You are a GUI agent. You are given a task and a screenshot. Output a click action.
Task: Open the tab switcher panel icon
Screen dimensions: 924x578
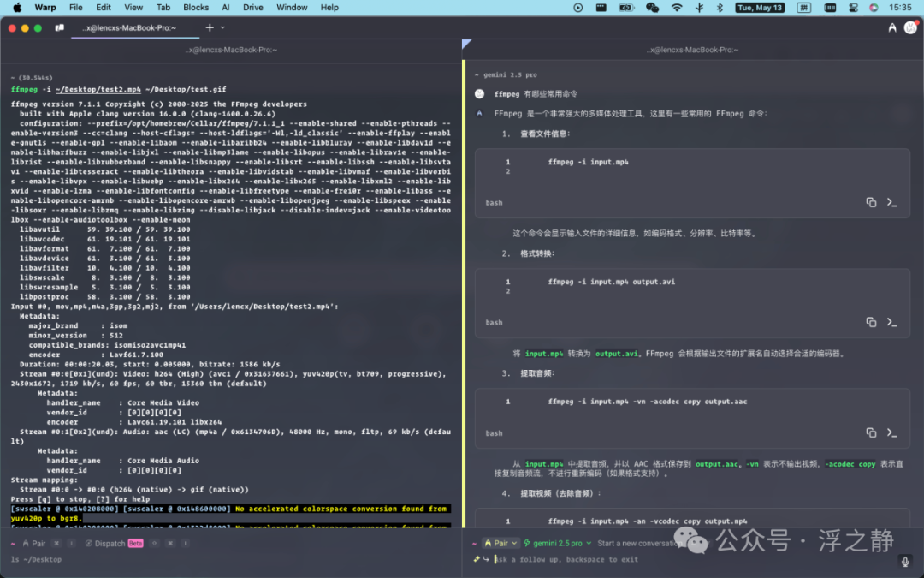[60, 27]
